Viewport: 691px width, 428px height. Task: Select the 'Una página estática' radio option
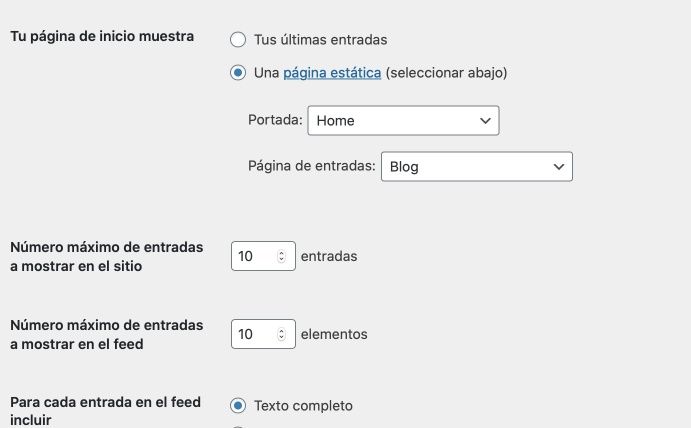coord(238,73)
